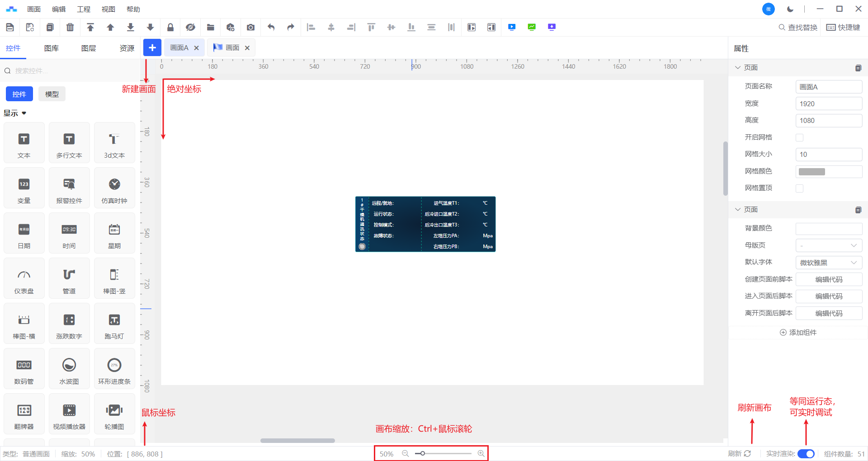Click the undo arrow icon
Viewport: 868px width, 461px height.
tap(271, 28)
